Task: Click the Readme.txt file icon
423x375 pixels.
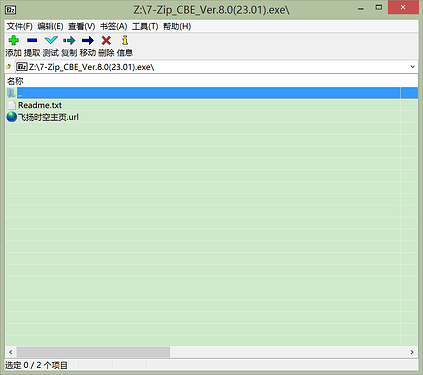Action: tap(12, 105)
